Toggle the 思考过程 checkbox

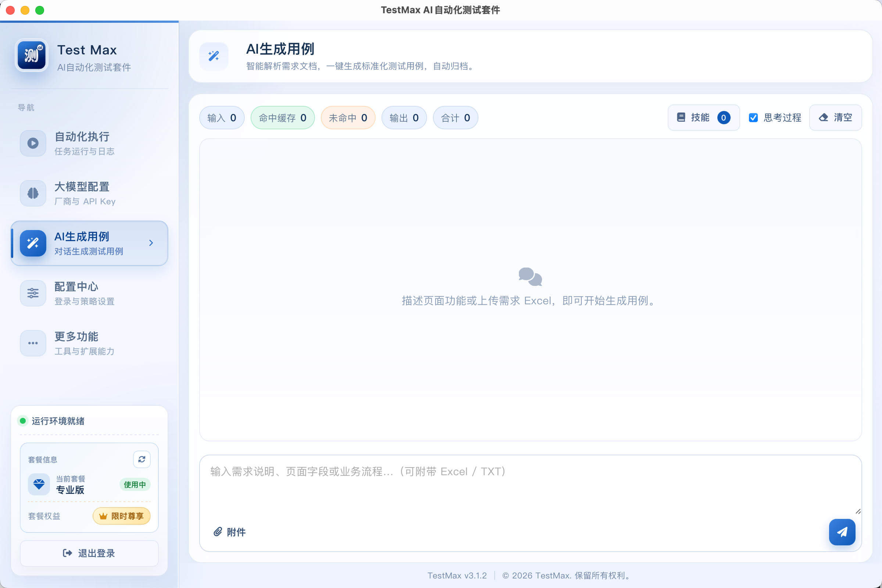pyautogui.click(x=753, y=118)
